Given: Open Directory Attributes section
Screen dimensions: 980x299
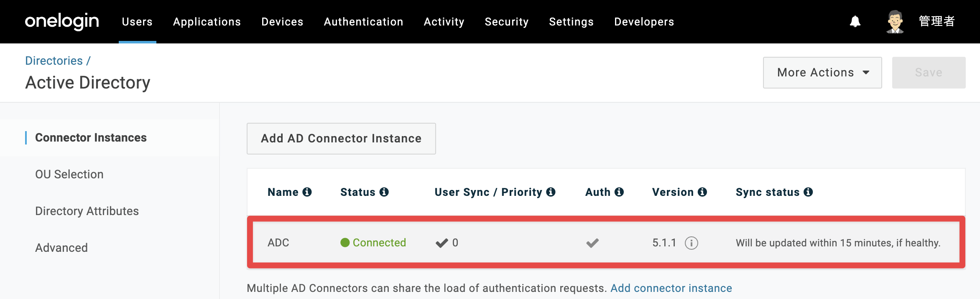Looking at the screenshot, I should (x=87, y=211).
